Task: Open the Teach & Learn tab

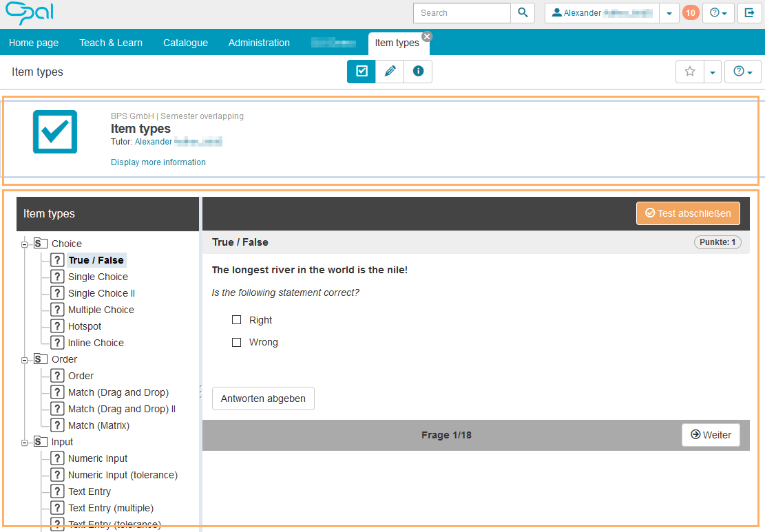Action: pyautogui.click(x=111, y=43)
